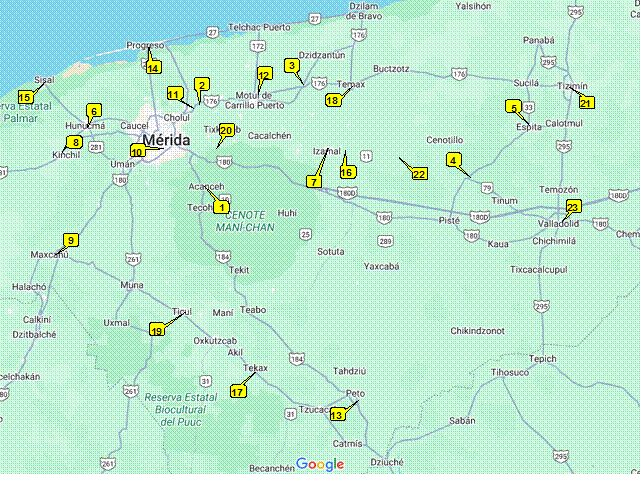Viewport: 644px width, 477px height.
Task: Select marker 9 above Maxcanú
Action: pos(70,240)
